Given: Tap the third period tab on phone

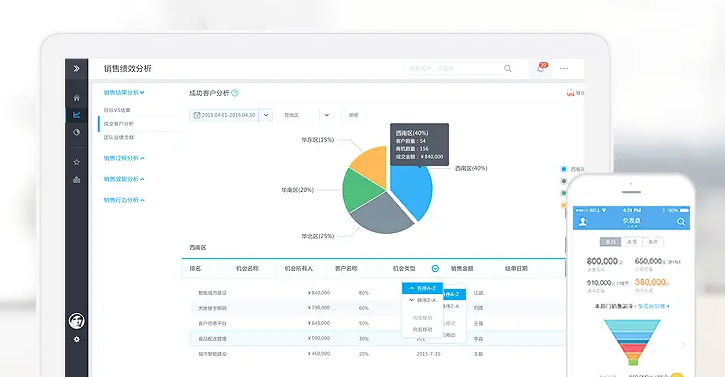Looking at the screenshot, I should 653,242.
